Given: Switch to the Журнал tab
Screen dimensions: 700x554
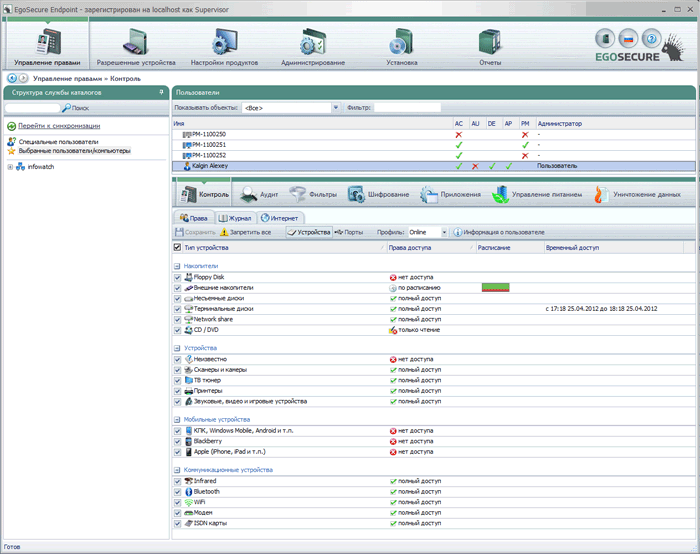Looking at the screenshot, I should point(235,218).
